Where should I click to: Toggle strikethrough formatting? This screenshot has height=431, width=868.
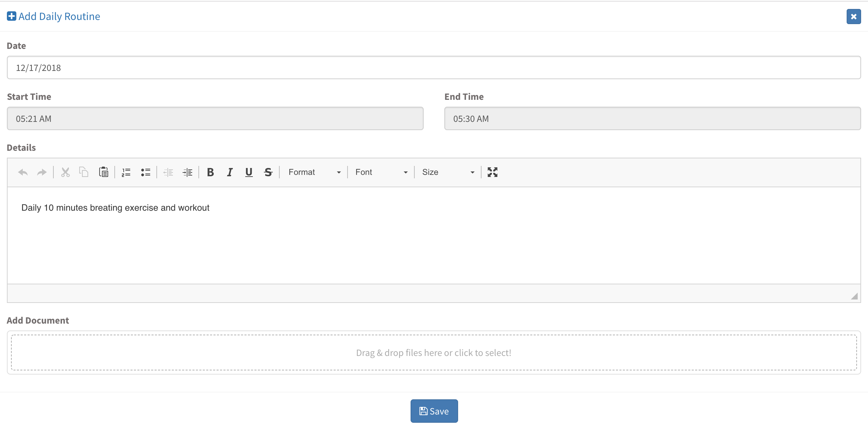click(x=268, y=172)
